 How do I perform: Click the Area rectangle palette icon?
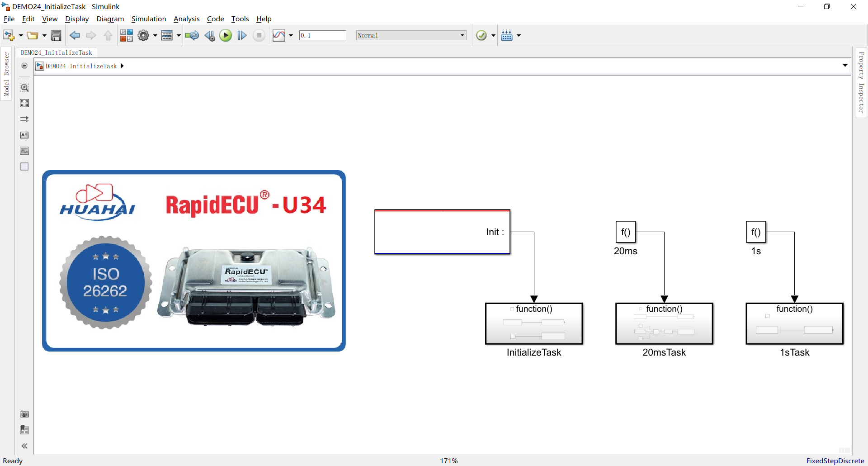[24, 166]
